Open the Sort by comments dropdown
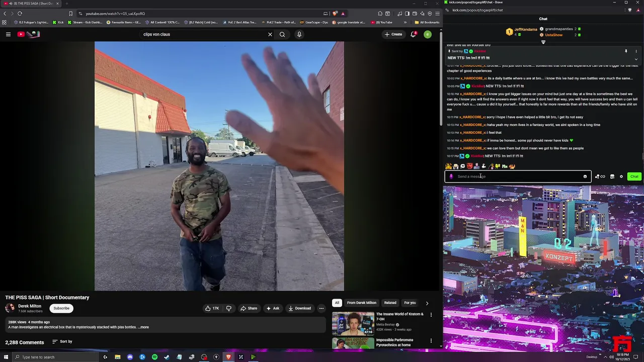 click(62, 342)
